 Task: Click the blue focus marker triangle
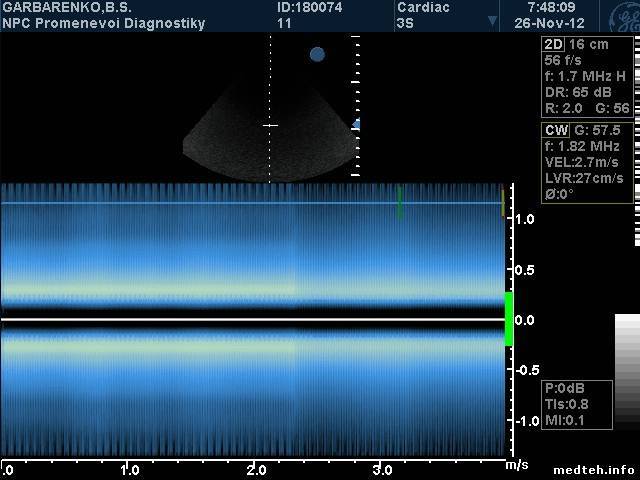pos(356,124)
